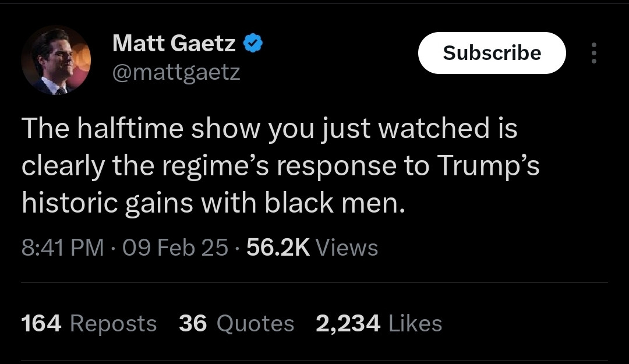629x364 pixels.
Task: Click the Views label
Action: click(347, 247)
